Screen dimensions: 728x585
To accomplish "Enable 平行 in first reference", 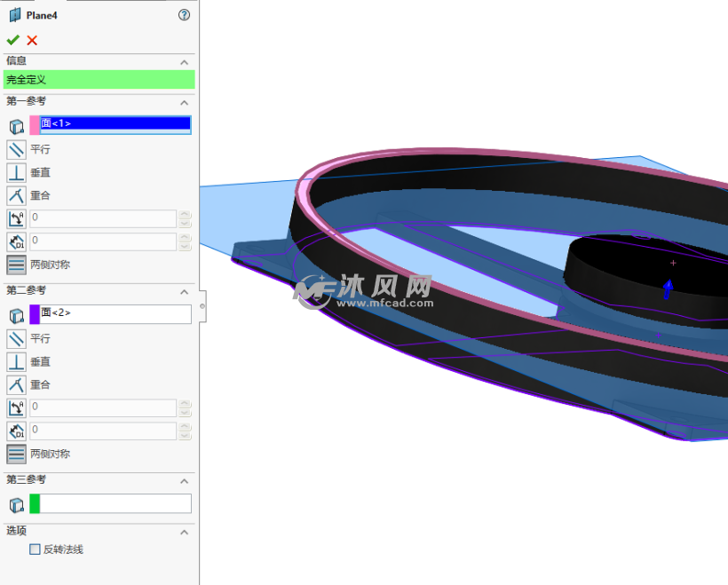I will tap(16, 149).
